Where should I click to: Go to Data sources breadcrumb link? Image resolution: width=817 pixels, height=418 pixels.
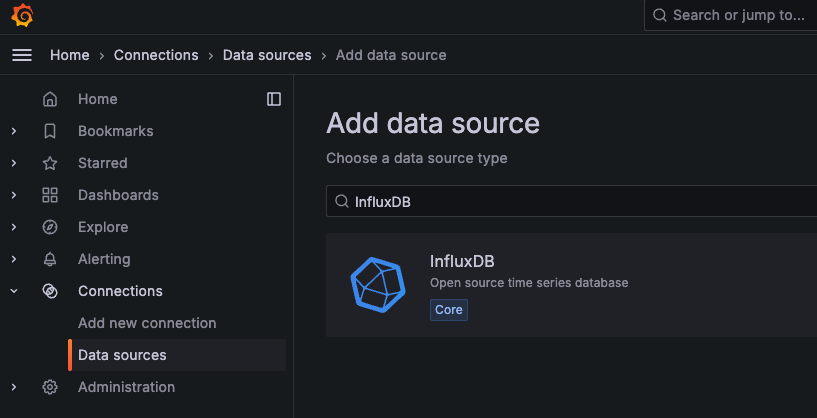267,55
